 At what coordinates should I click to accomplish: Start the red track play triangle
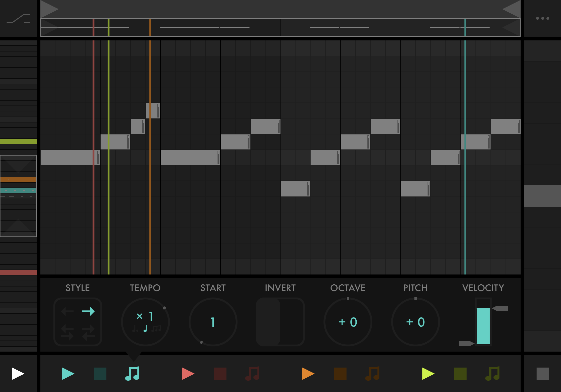click(188, 373)
